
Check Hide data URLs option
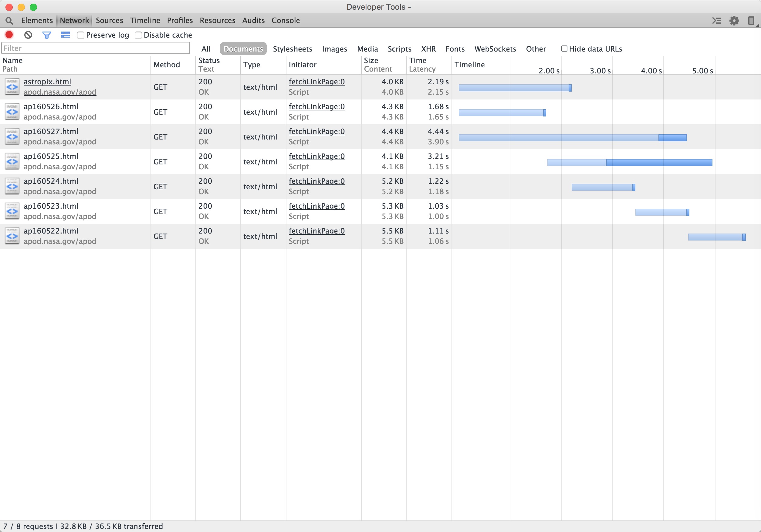pos(564,49)
